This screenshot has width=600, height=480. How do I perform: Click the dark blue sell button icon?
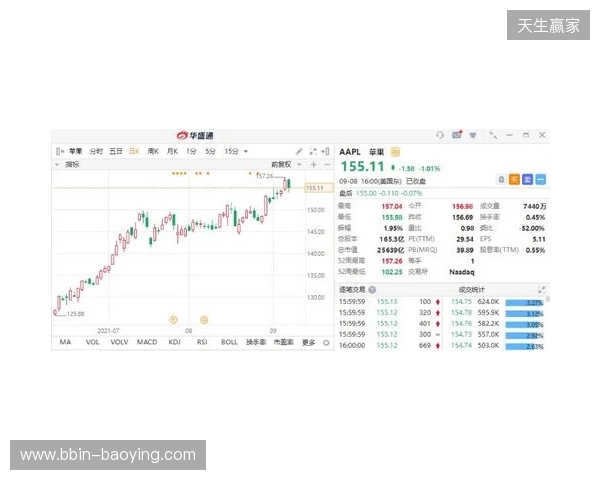[x=527, y=180]
